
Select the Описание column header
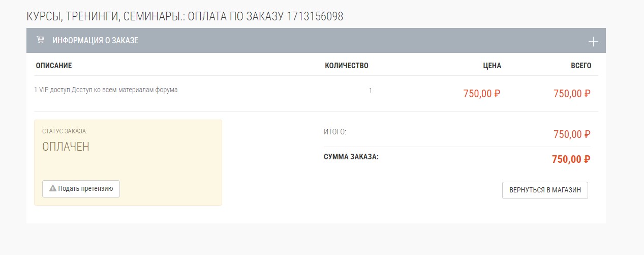pos(54,66)
